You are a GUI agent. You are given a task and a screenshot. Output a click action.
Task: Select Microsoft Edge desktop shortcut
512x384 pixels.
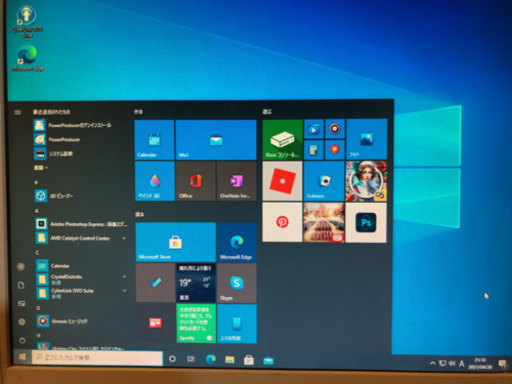pyautogui.click(x=27, y=59)
